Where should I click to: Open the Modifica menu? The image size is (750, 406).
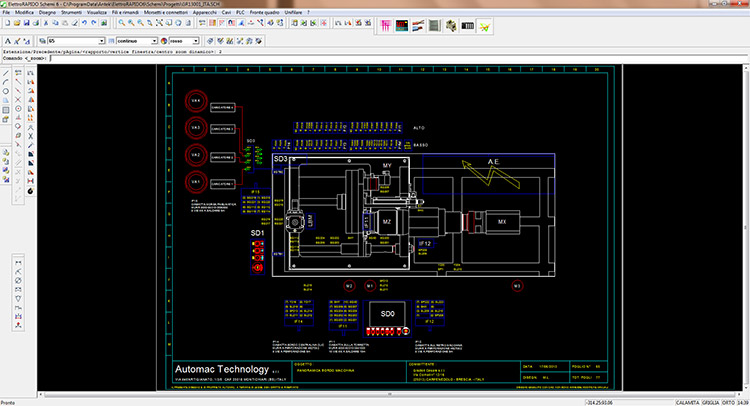tap(24, 12)
